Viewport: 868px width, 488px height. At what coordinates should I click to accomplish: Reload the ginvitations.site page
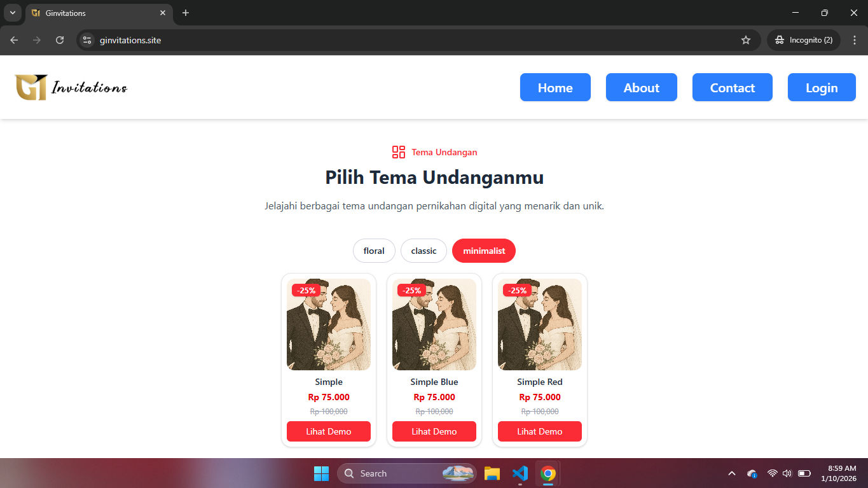click(x=60, y=40)
